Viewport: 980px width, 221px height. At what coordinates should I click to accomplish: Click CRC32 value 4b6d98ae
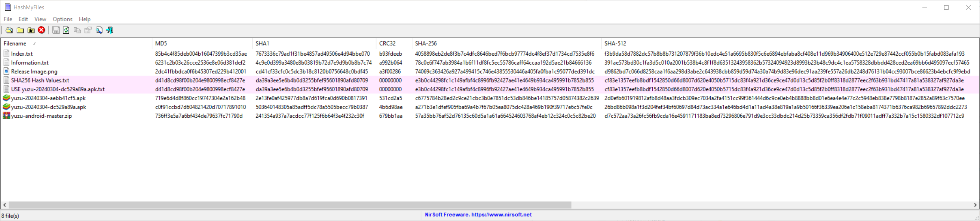391,107
